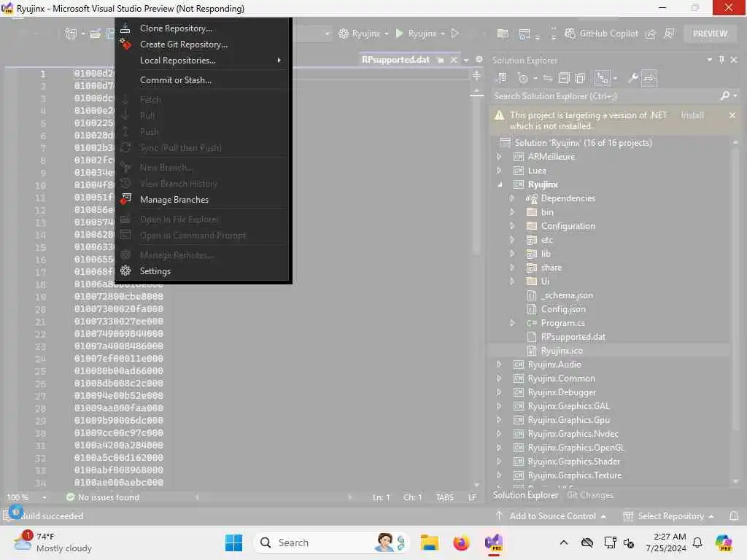Select _schema.json in Solution Explorer

566,295
